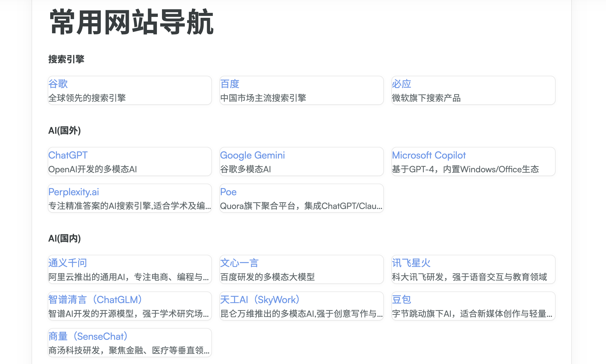Visit the 商量 (SenseChat) link
This screenshot has width=606, height=364.
tap(88, 336)
